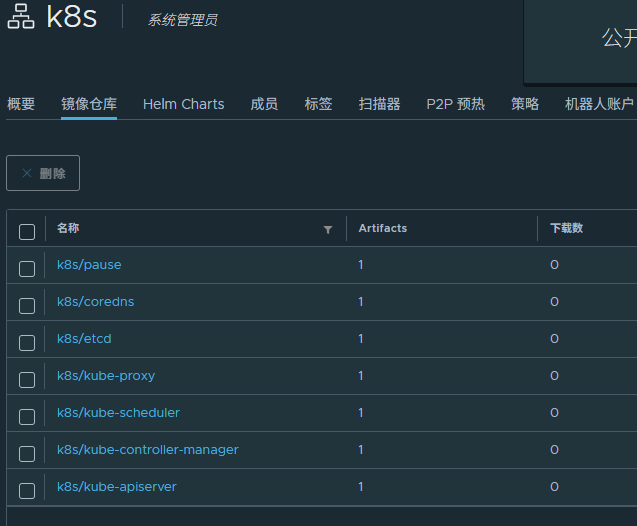Switch to the 概要 tab
The width and height of the screenshot is (637, 526).
(21, 104)
